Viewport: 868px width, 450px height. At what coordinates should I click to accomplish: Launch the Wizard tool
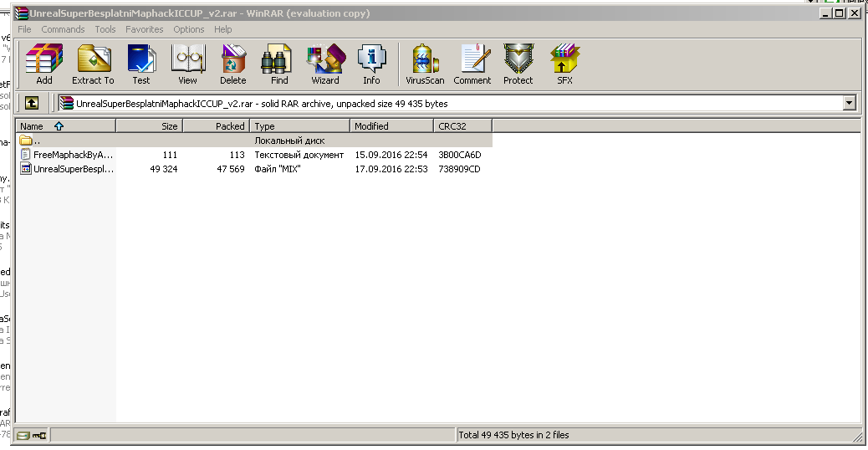pos(325,64)
